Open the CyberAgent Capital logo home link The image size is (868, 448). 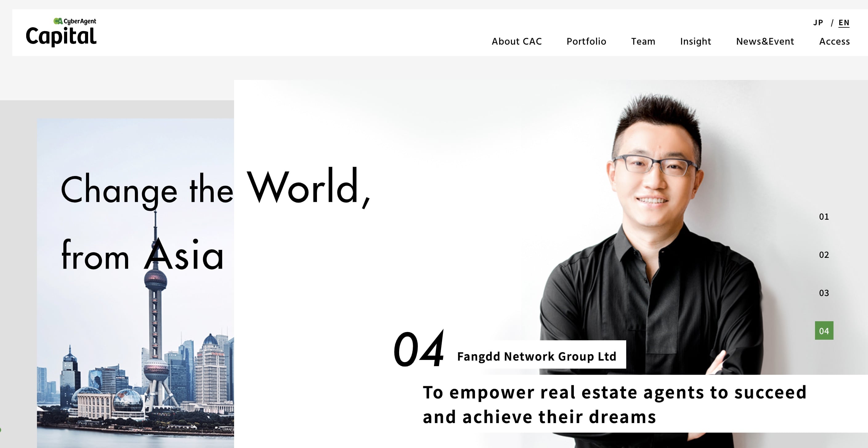[61, 32]
